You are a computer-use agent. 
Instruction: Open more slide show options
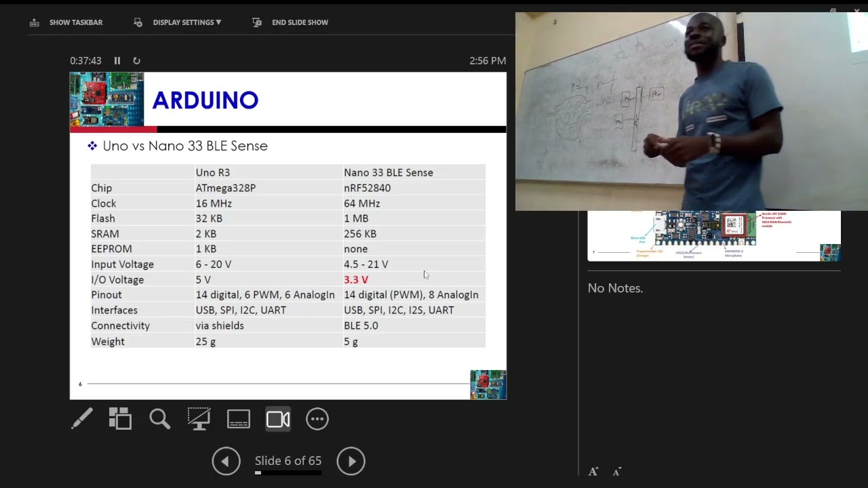pos(317,419)
